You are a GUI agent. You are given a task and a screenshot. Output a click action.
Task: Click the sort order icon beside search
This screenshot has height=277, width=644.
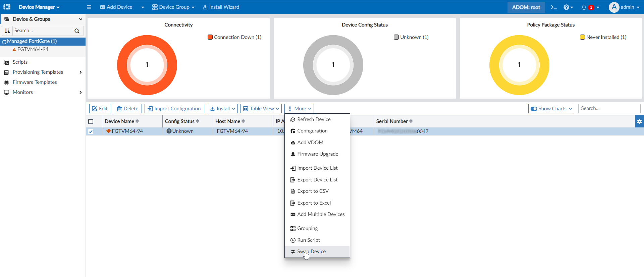pyautogui.click(x=7, y=31)
